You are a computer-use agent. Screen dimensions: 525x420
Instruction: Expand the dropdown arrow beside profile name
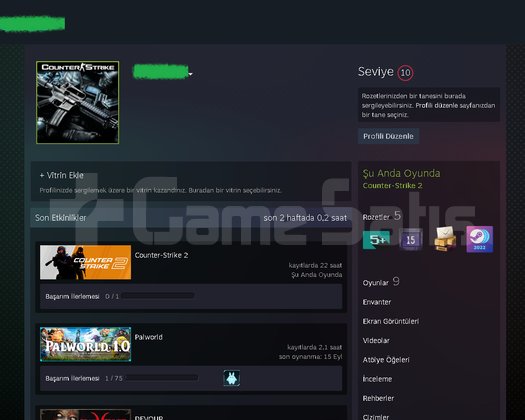point(191,74)
